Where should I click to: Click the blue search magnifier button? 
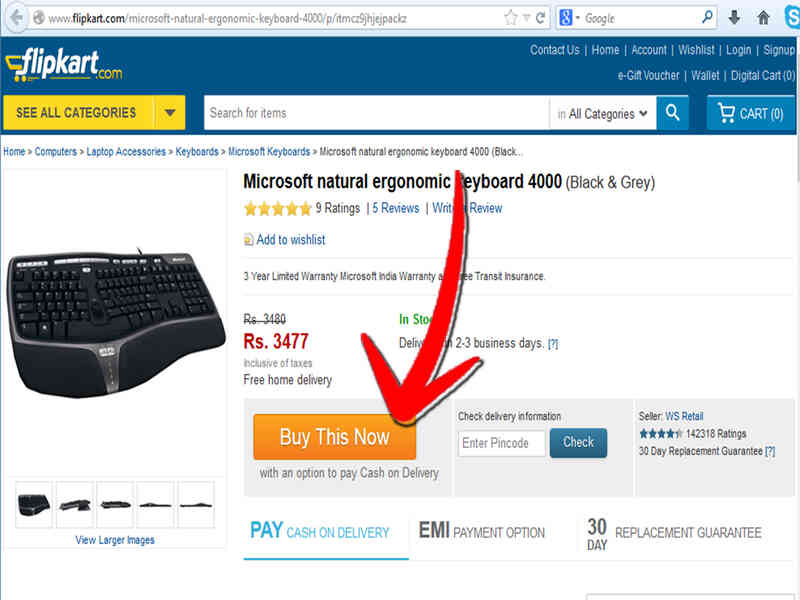pyautogui.click(x=672, y=113)
